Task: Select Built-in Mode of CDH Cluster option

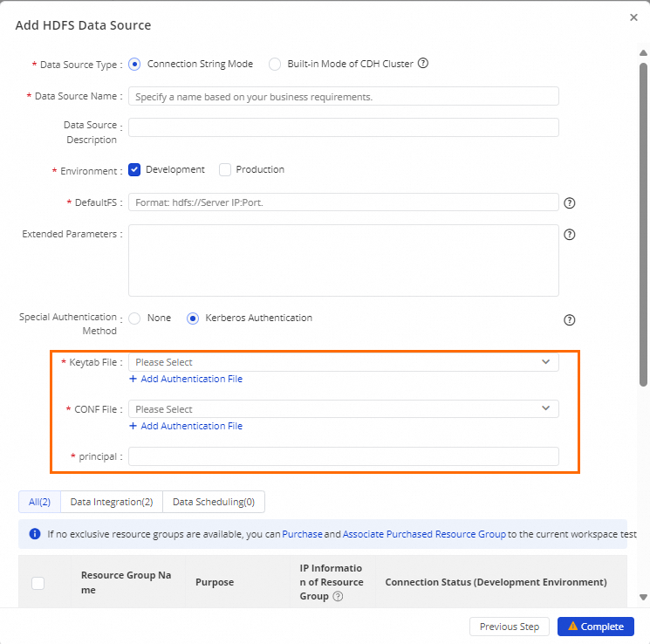Action: pyautogui.click(x=275, y=64)
